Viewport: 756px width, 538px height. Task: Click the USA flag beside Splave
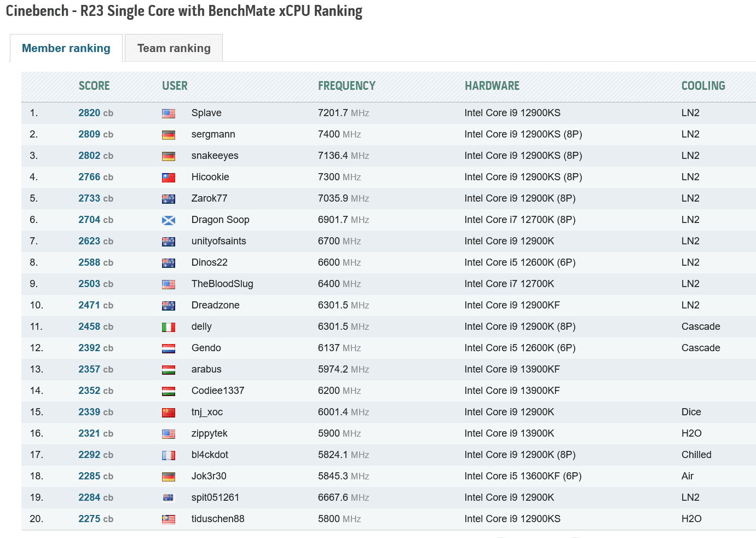point(169,113)
